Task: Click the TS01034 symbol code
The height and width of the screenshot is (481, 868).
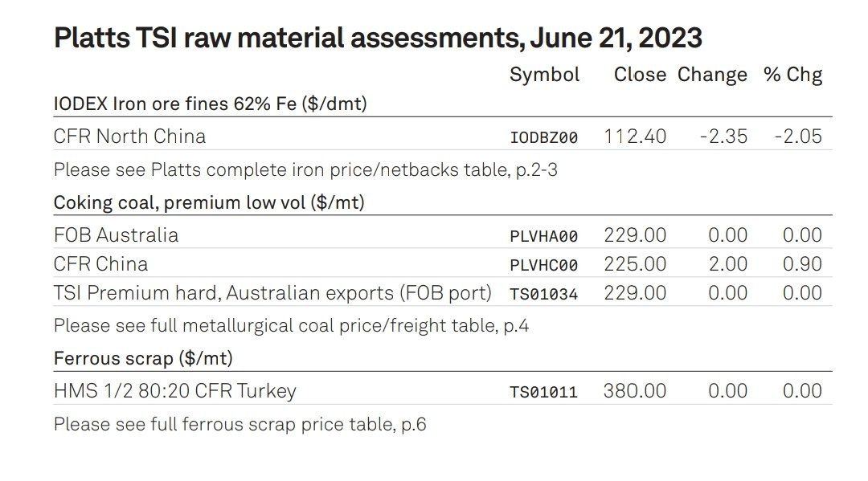Action: coord(544,294)
